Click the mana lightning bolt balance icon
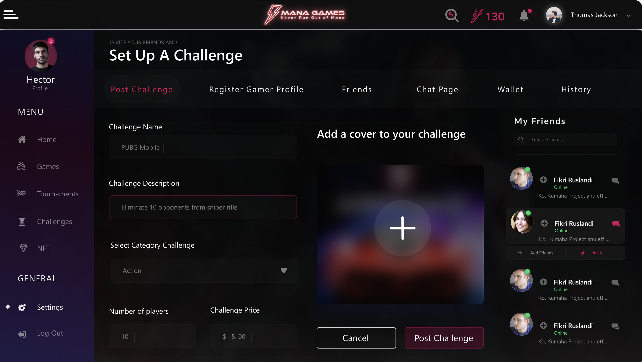Screen dimensions: 642x364 477,16
